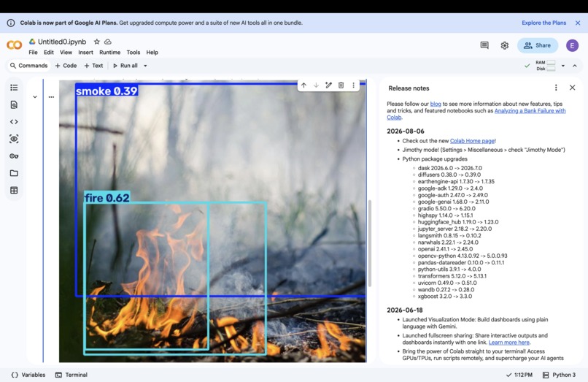Dismiss the Google AI Plans banner
588x382 pixels.
coord(578,23)
